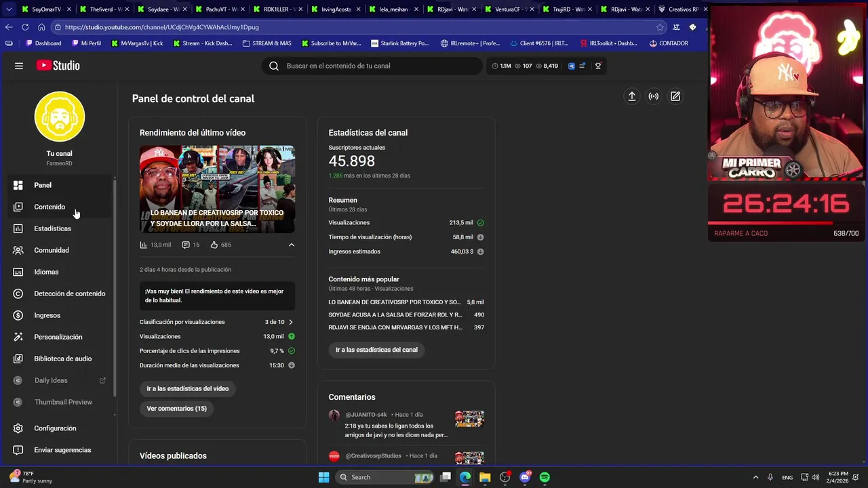Image resolution: width=868 pixels, height=488 pixels.
Task: Click the browser back arrow
Action: [x=9, y=27]
